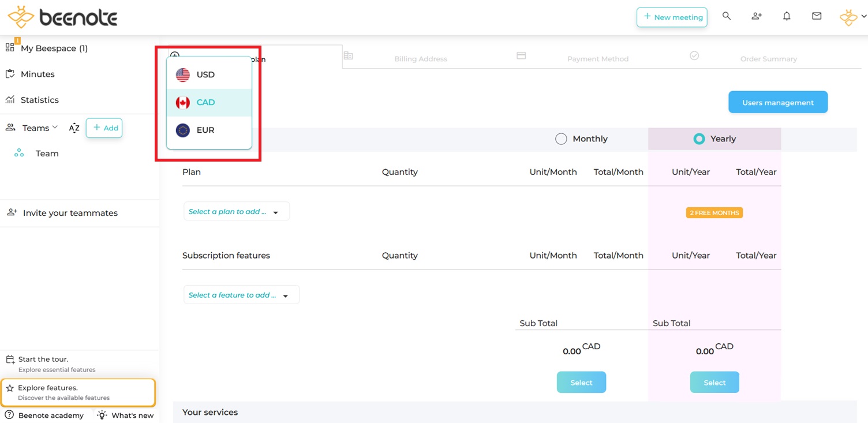
Task: Expand the Teams chevron
Action: coord(55,128)
